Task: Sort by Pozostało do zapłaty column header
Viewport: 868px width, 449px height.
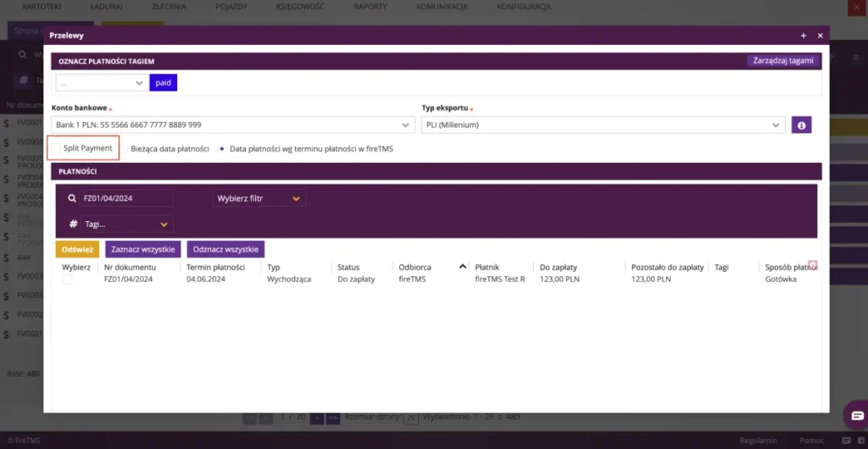Action: point(668,267)
